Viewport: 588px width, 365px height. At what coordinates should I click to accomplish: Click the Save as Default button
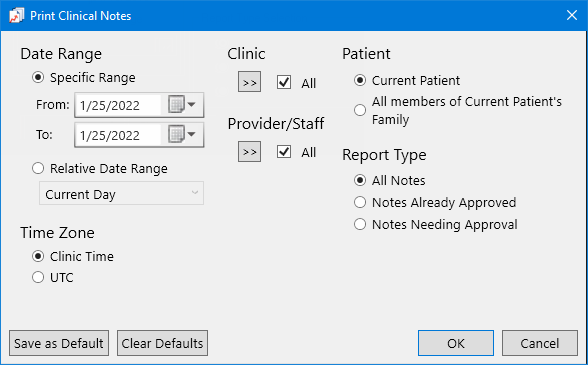click(59, 343)
